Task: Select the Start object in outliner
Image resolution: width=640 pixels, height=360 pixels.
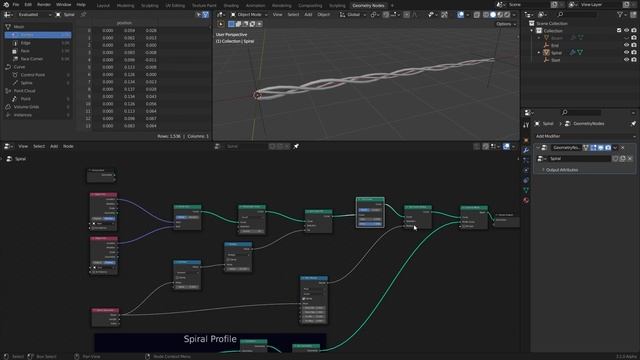Action: click(556, 60)
